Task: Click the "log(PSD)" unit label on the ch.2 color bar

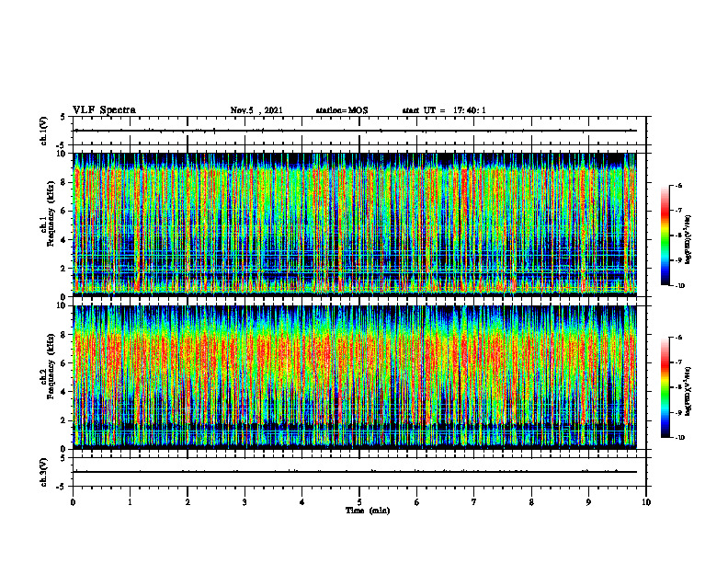Action: pos(688,392)
